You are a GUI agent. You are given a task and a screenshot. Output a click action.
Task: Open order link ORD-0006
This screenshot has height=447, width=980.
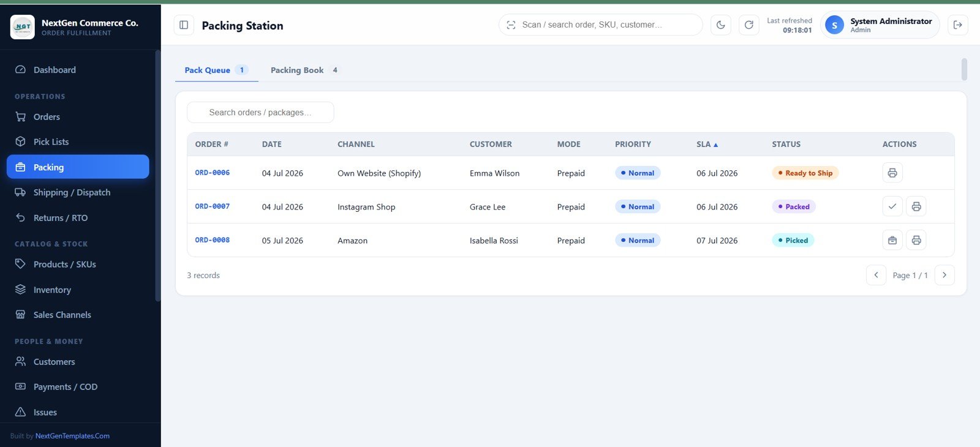pos(213,173)
